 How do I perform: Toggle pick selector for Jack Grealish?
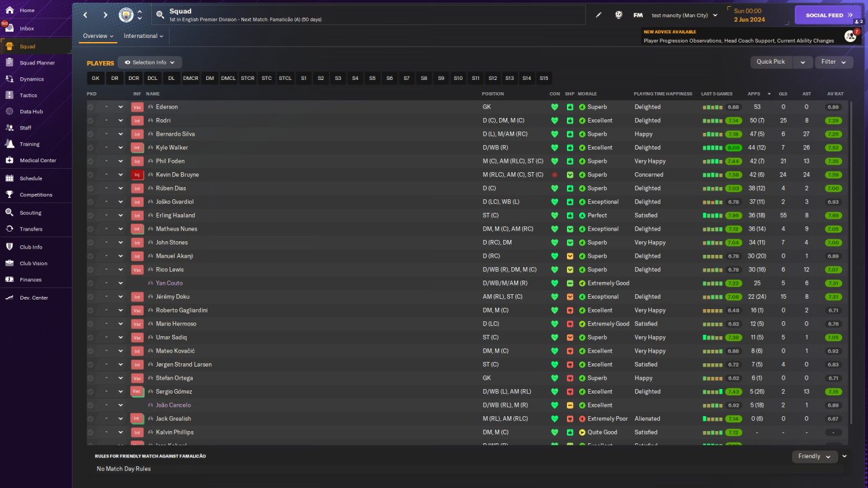pyautogui.click(x=91, y=419)
